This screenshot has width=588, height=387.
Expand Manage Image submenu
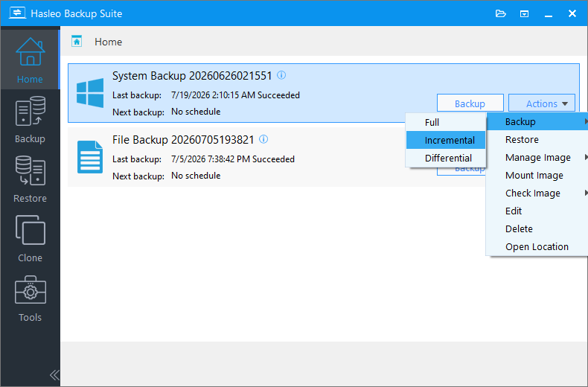tap(537, 158)
